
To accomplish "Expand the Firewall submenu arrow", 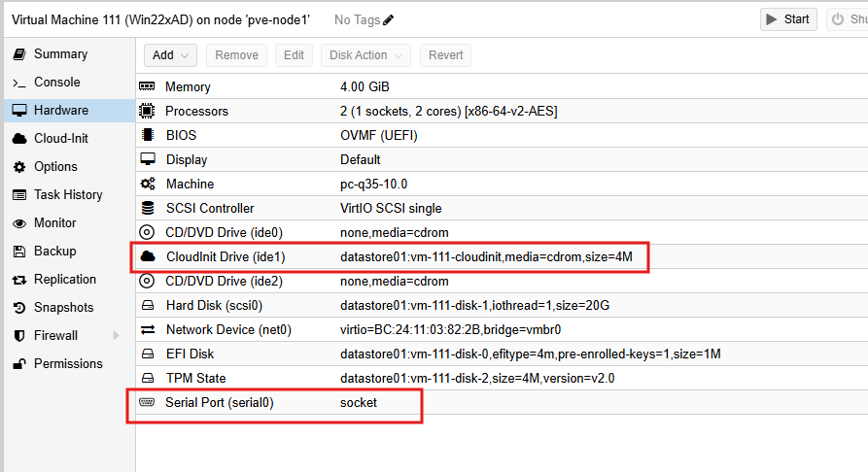I will pos(117,336).
